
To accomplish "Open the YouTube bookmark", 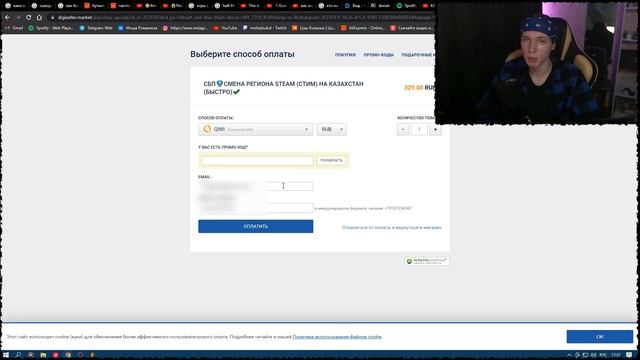I will (x=225, y=28).
